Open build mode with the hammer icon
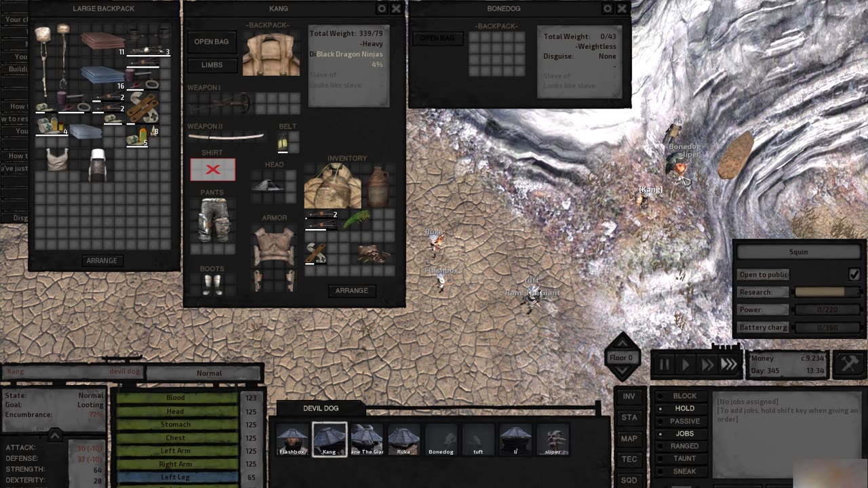868x488 pixels. (x=849, y=364)
